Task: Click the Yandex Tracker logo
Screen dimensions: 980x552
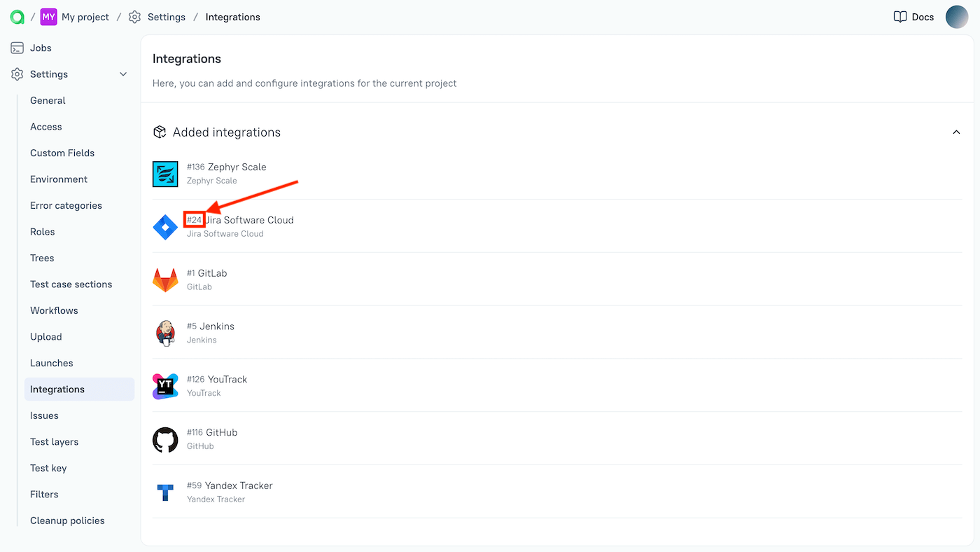Action: [x=165, y=492]
